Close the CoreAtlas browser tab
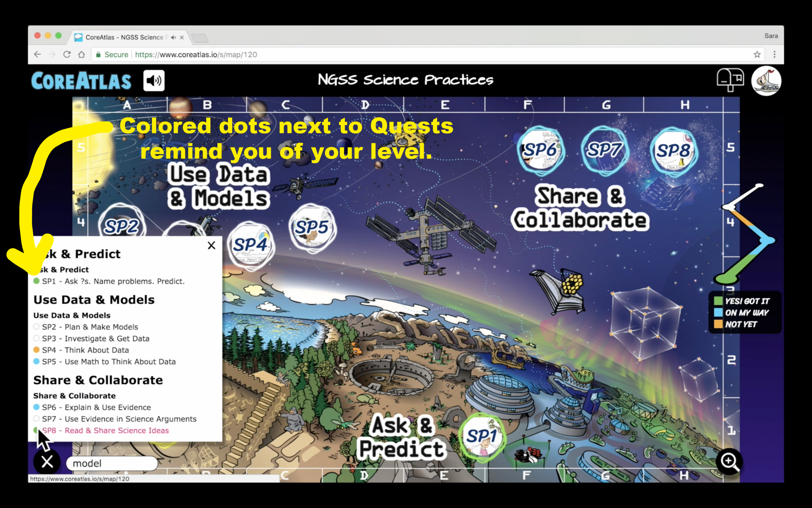This screenshot has width=812, height=508. (x=182, y=37)
